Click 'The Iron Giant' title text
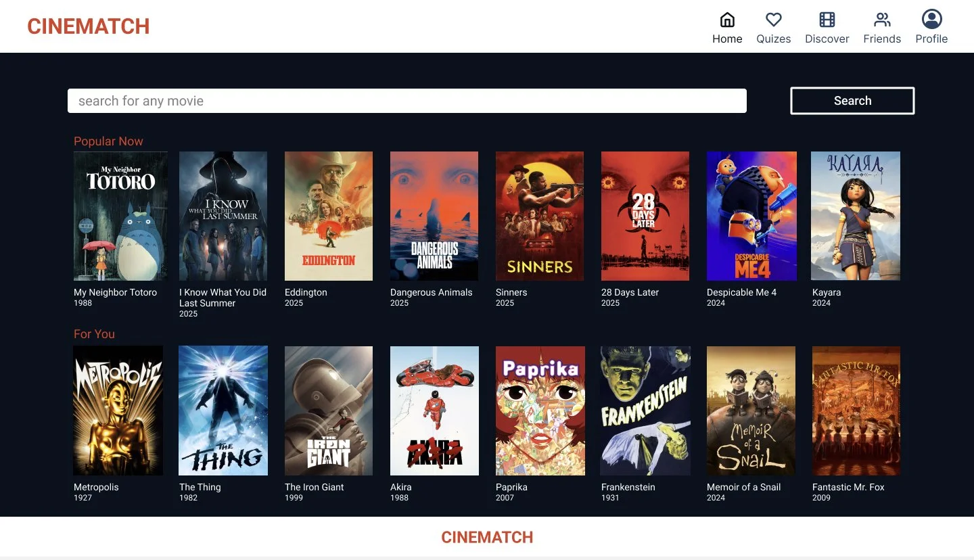The height and width of the screenshot is (560, 974). [314, 487]
